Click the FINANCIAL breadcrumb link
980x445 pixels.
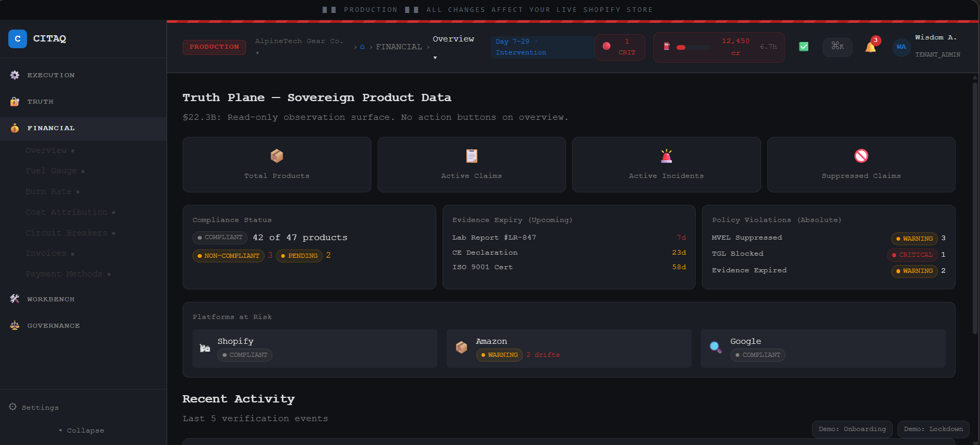click(x=399, y=47)
